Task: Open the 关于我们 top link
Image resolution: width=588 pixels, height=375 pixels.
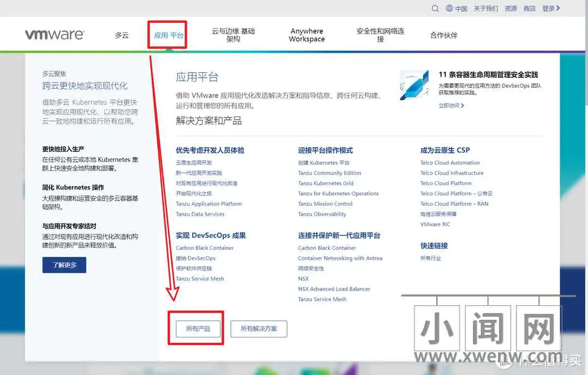Action: point(486,8)
